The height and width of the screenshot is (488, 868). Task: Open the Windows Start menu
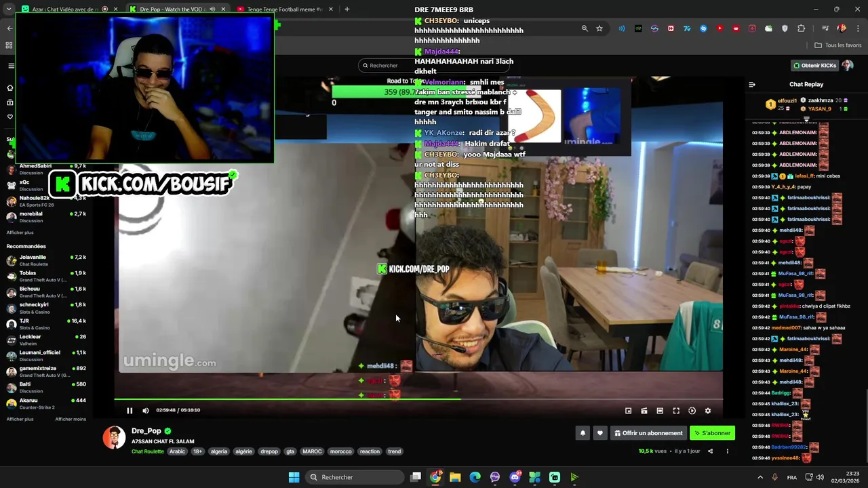pos(294,477)
